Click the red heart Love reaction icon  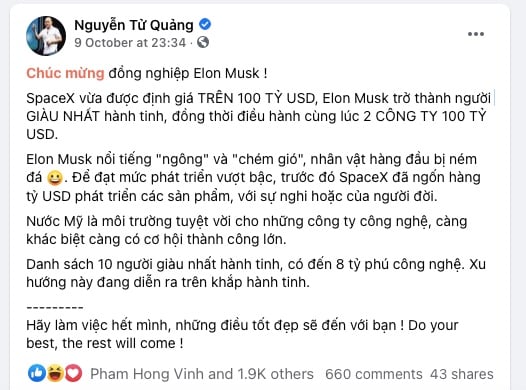pyautogui.click(x=73, y=373)
